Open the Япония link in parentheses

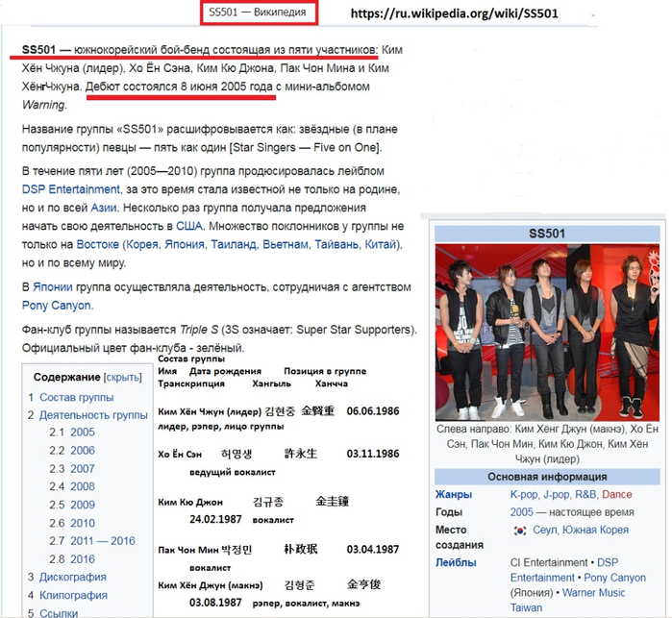185,245
